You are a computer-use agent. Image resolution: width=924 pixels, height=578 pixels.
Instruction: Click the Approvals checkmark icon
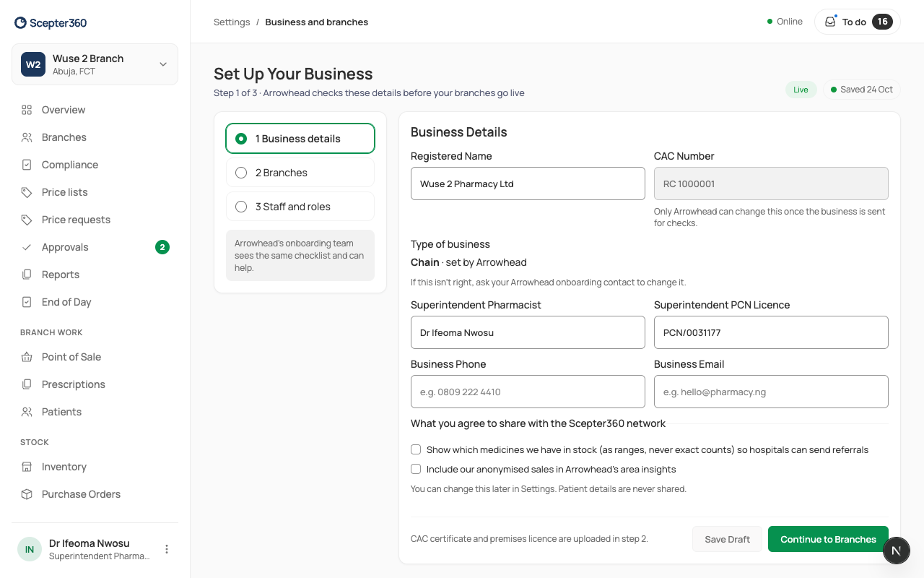pyautogui.click(x=27, y=247)
